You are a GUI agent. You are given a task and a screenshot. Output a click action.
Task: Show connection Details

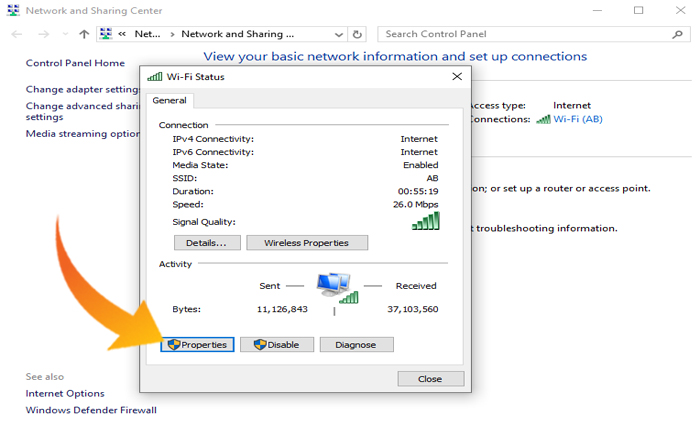[207, 243]
